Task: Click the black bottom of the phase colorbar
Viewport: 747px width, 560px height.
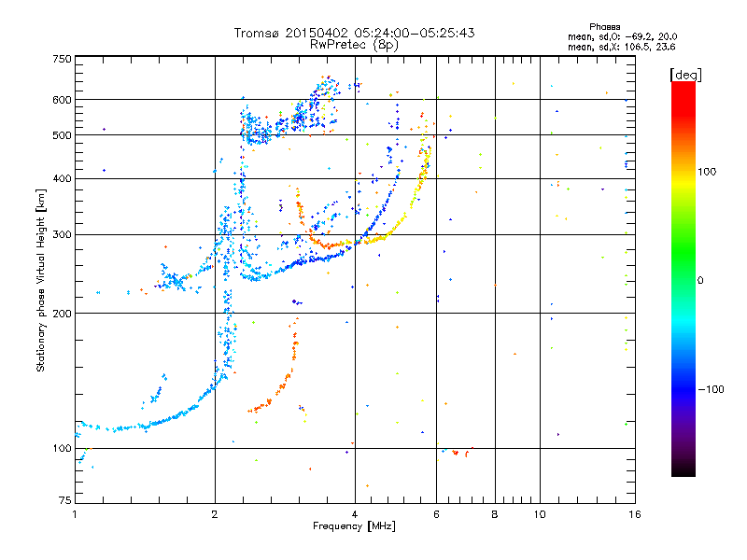Action: pos(684,469)
